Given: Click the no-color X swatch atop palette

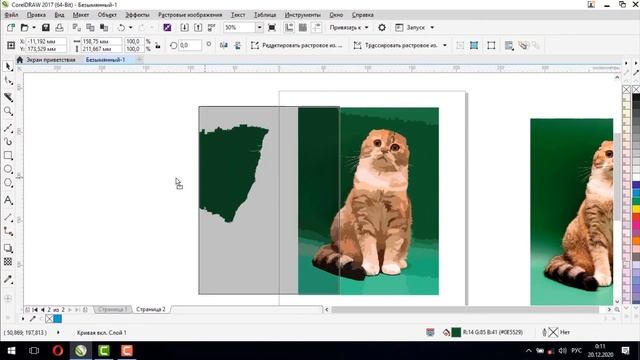Looking at the screenshot, I should click(x=627, y=89).
